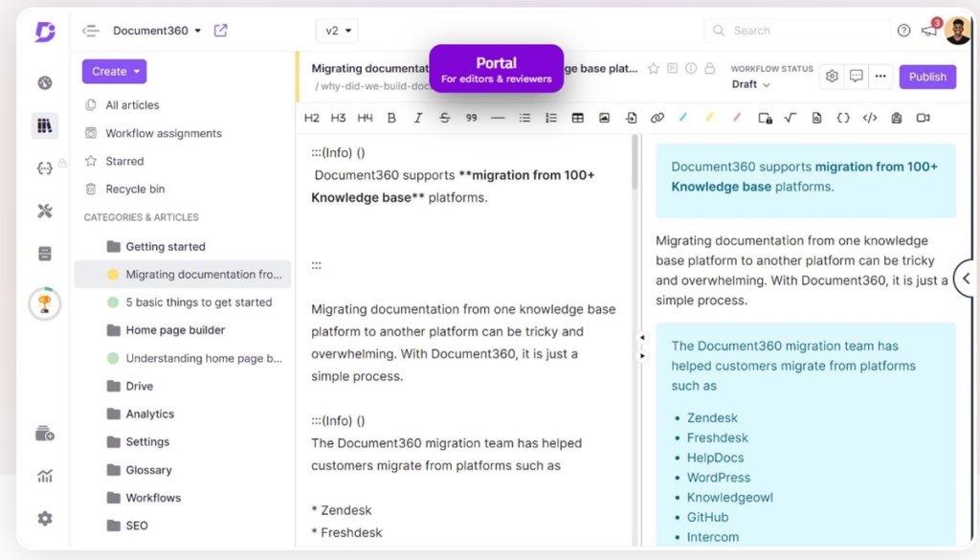This screenshot has width=980, height=560.
Task: Open the Recycle bin
Action: [135, 189]
